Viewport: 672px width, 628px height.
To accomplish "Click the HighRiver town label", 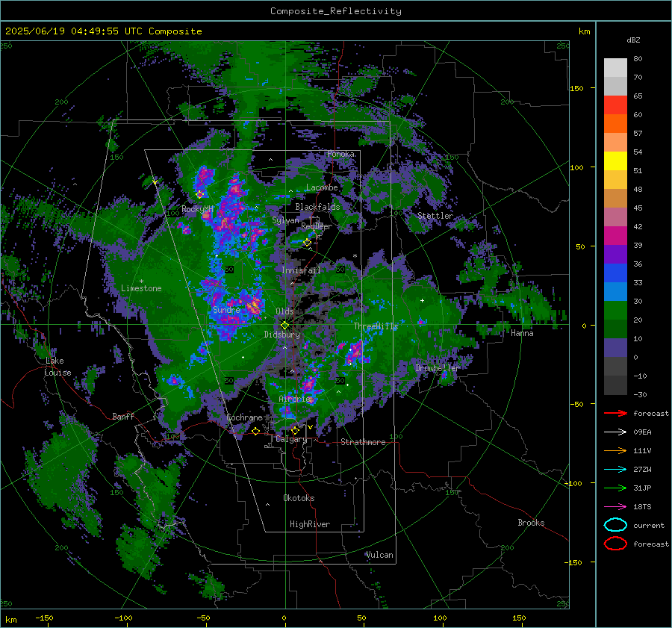I will click(310, 524).
